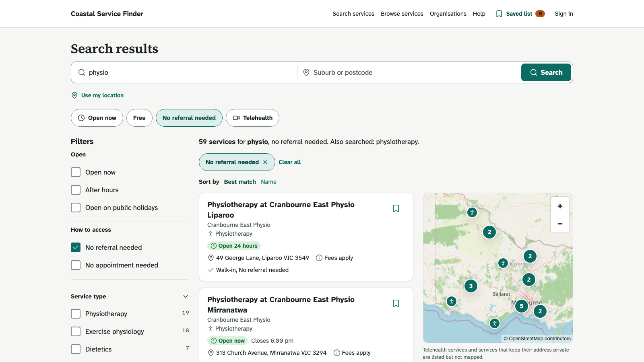Open the Help page

(479, 14)
